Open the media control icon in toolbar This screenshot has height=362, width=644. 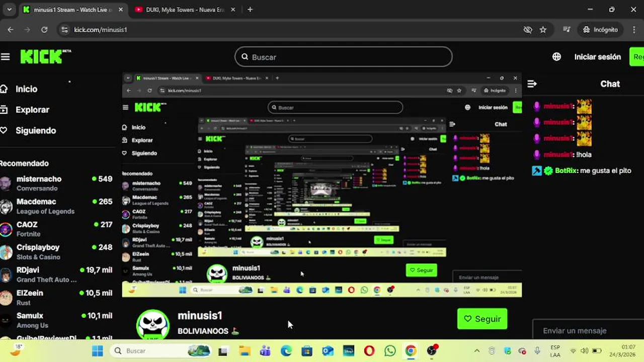[x=567, y=30]
